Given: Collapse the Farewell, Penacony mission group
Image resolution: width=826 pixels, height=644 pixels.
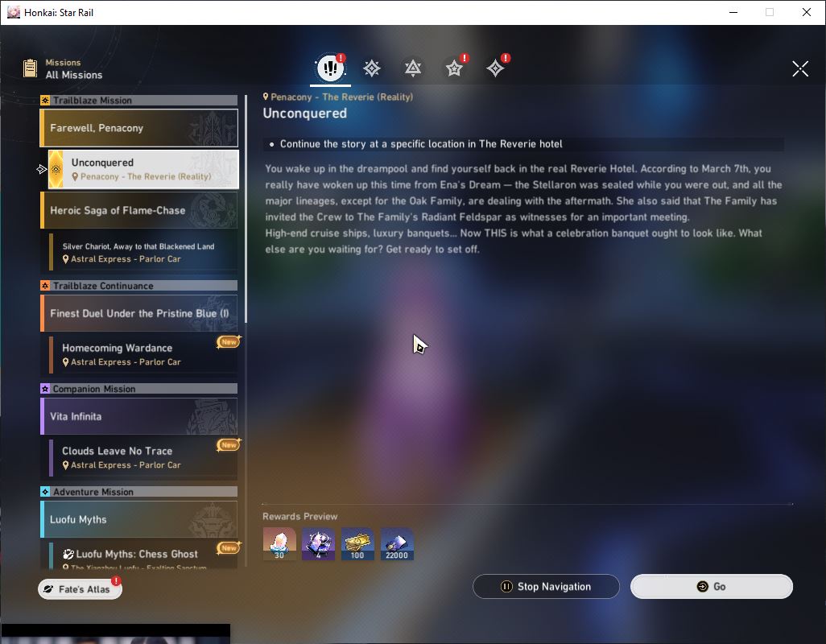Looking at the screenshot, I should (x=139, y=128).
